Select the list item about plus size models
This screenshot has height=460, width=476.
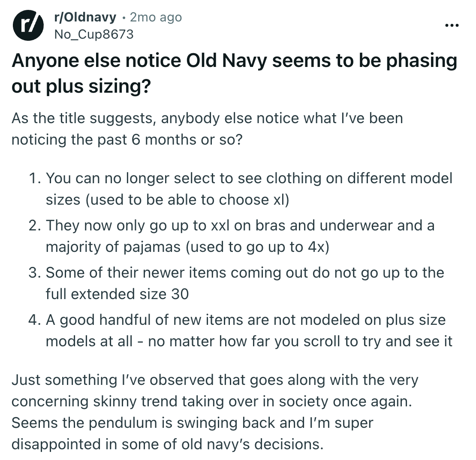249,330
